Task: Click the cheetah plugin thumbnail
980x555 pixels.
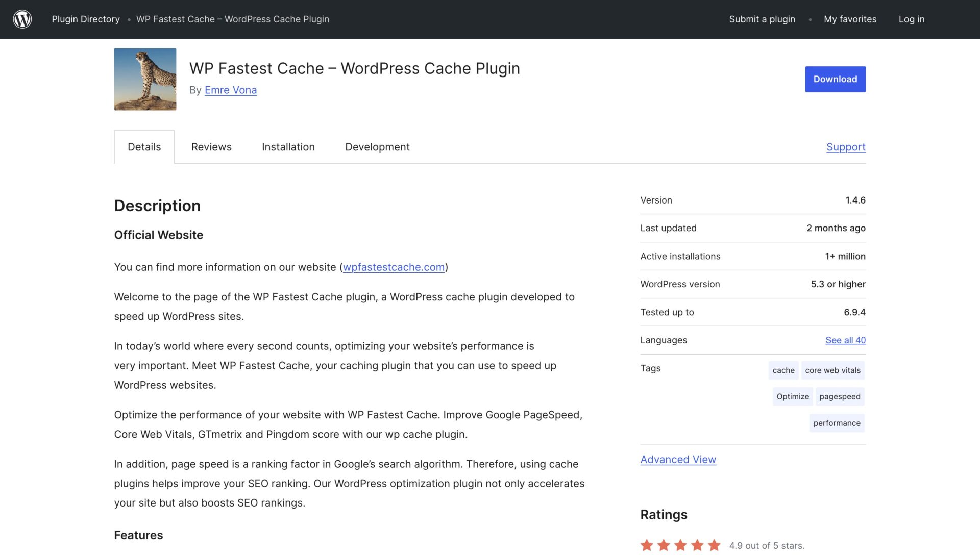Action: (x=145, y=79)
